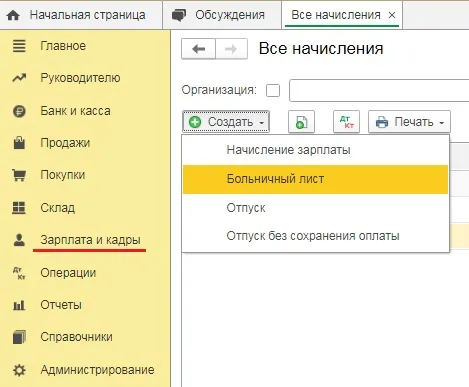Screen dimensions: 469x387
Task: Click the home icon on Начальная страница tab
Action: coord(13,15)
